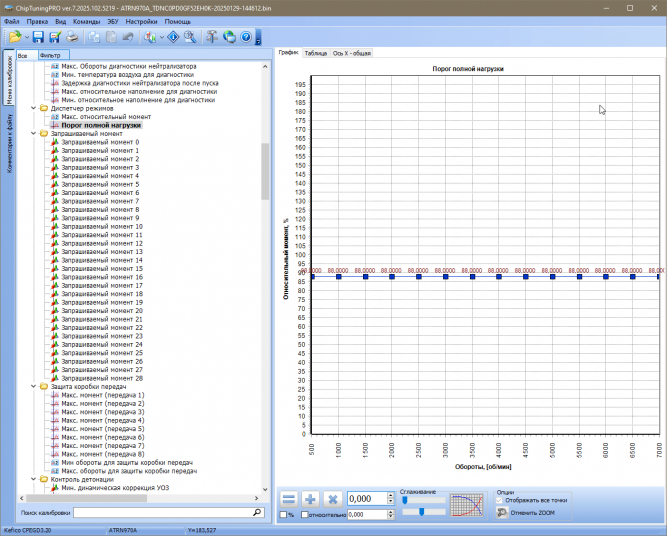Click the smoothing curve preview thumbnail
This screenshot has width=667, height=536.
[x=467, y=505]
